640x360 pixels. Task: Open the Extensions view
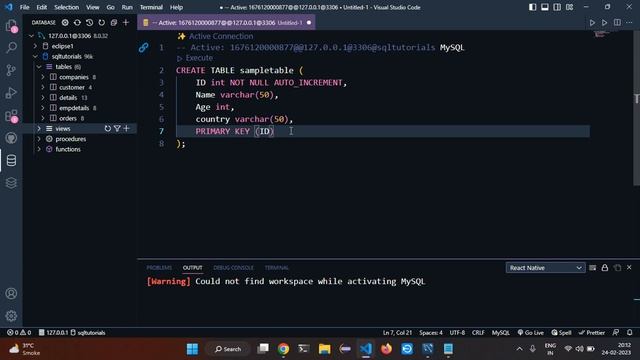[11, 116]
